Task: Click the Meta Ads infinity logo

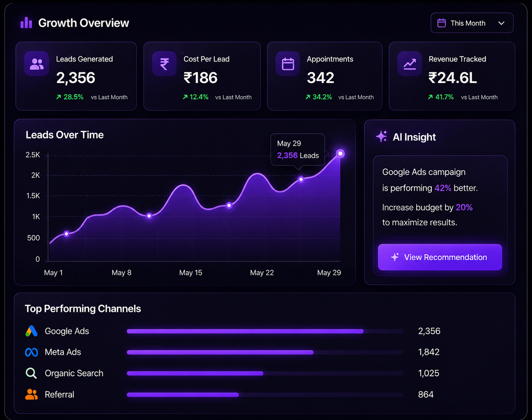Action: [32, 352]
